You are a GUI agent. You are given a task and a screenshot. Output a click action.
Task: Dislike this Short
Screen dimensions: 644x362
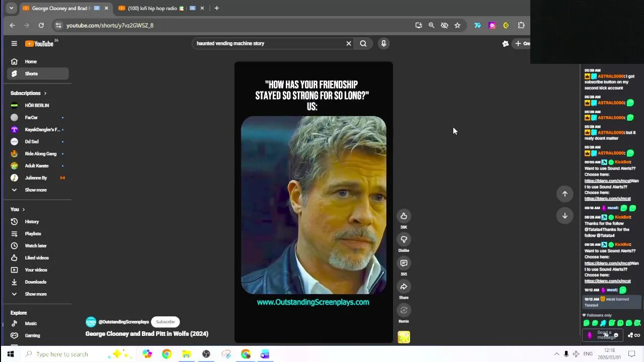pyautogui.click(x=404, y=240)
